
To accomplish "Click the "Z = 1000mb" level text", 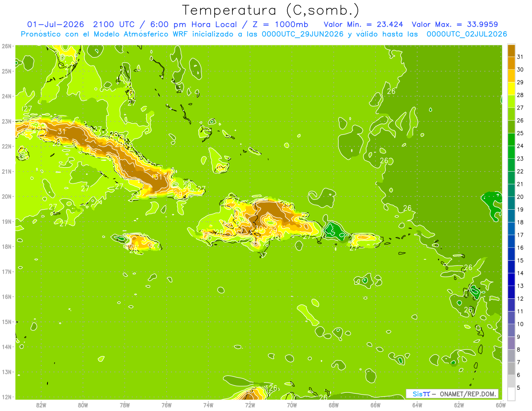I will click(280, 24).
